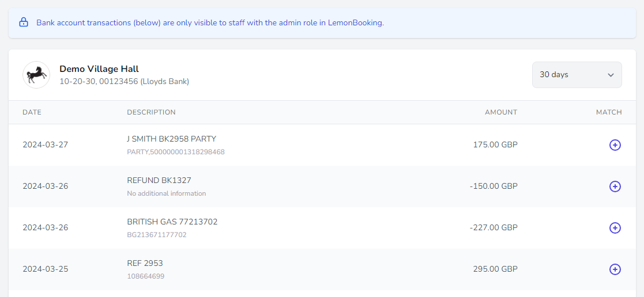
Task: Match the BRITISH GAS 77213702 transaction
Action: pyautogui.click(x=615, y=228)
